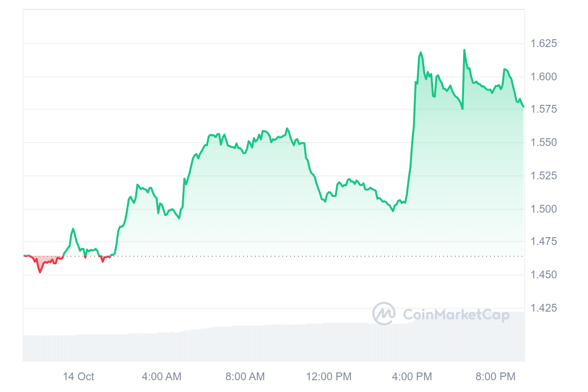The height and width of the screenshot is (392, 588).
Task: Select the 4:00 AM time label
Action: point(162,376)
